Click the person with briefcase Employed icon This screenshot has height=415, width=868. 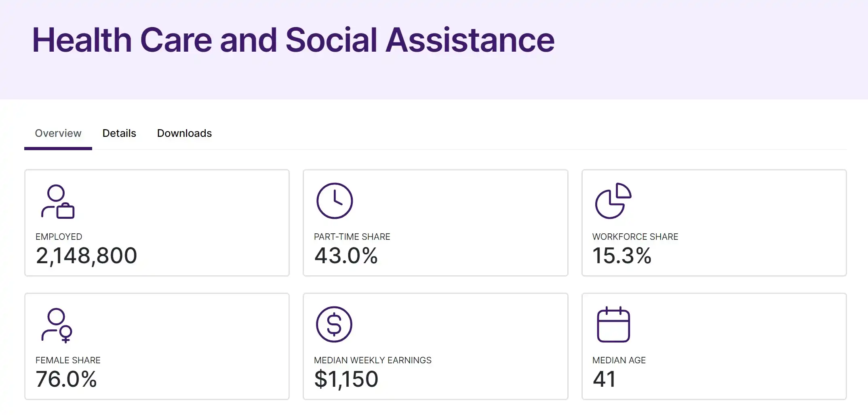click(58, 202)
